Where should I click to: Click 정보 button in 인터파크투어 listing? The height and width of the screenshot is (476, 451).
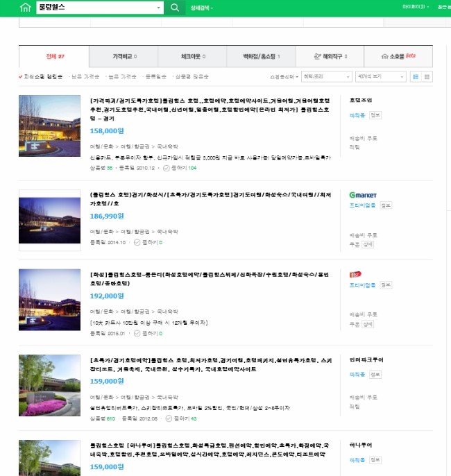pos(375,375)
